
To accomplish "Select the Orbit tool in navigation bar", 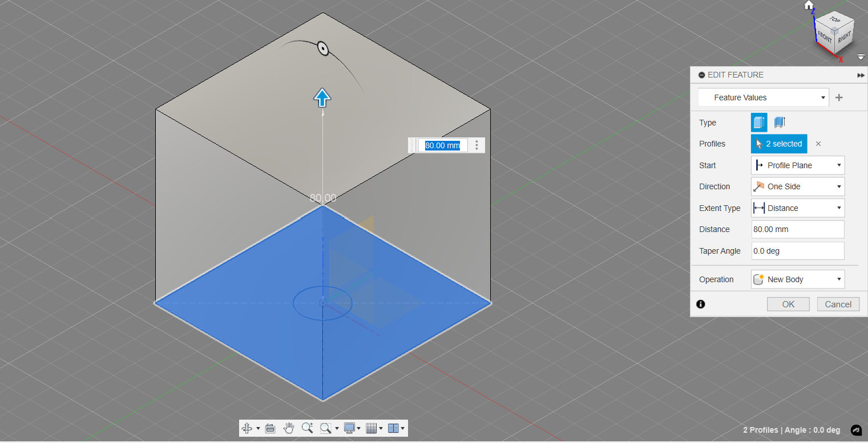I will pos(247,428).
